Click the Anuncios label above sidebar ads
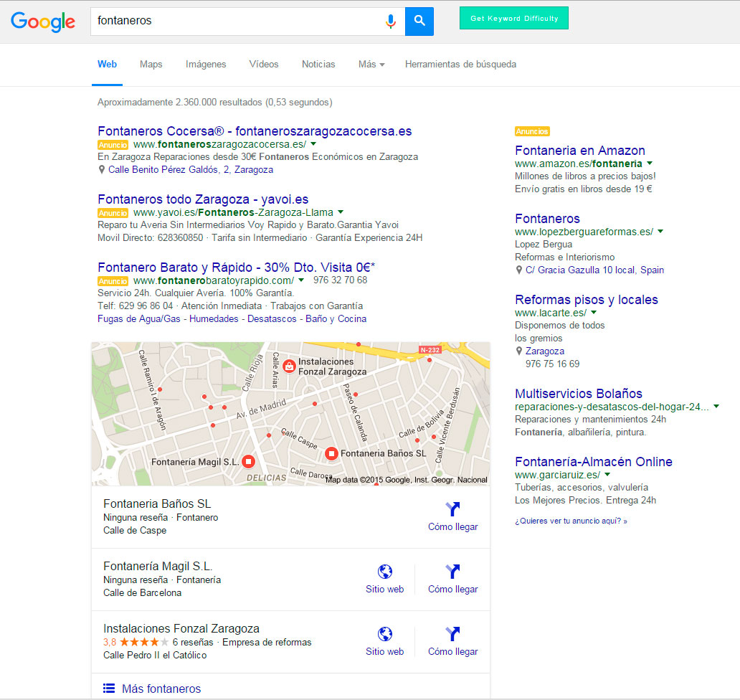The height and width of the screenshot is (700, 740). tap(532, 131)
